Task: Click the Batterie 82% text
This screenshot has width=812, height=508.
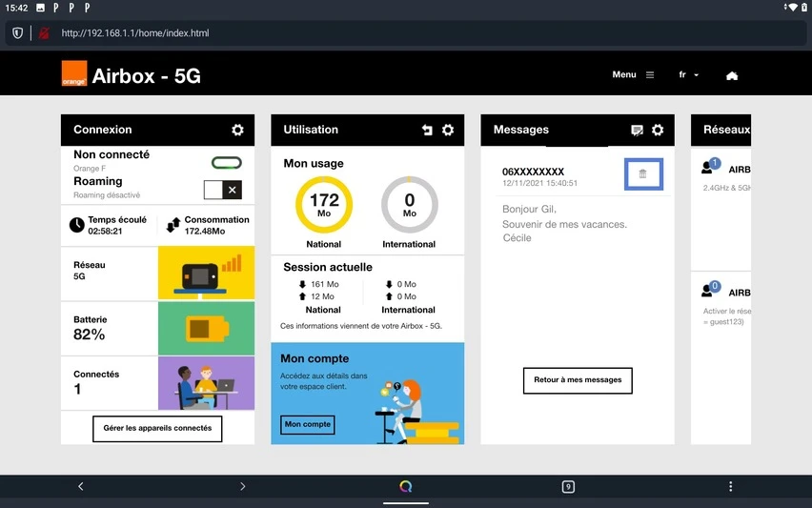Action: pos(91,328)
